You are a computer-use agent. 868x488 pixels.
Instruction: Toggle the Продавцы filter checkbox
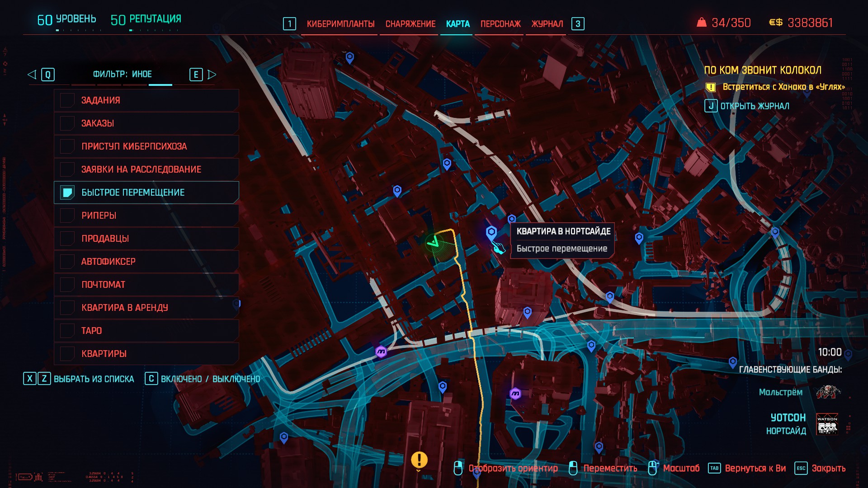(x=67, y=239)
